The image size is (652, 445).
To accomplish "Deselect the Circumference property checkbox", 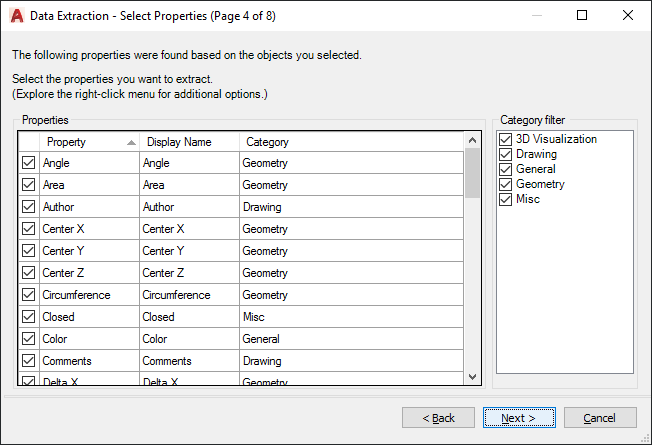I will pos(28,295).
